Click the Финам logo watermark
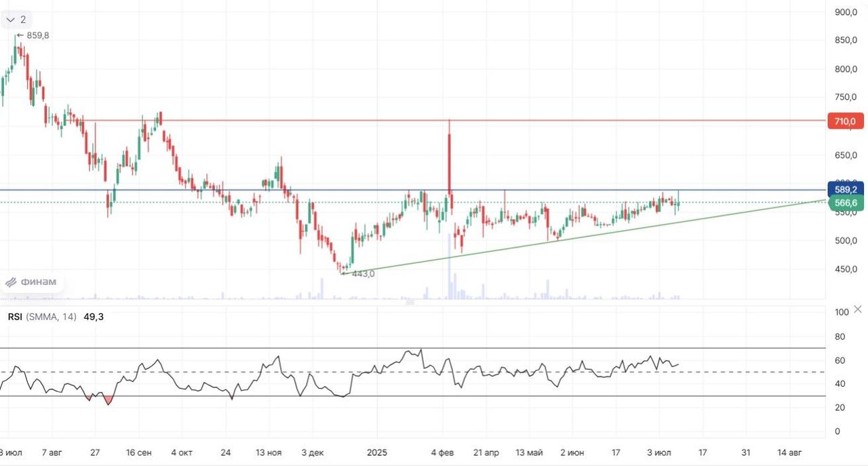The height and width of the screenshot is (466, 868). tap(32, 282)
